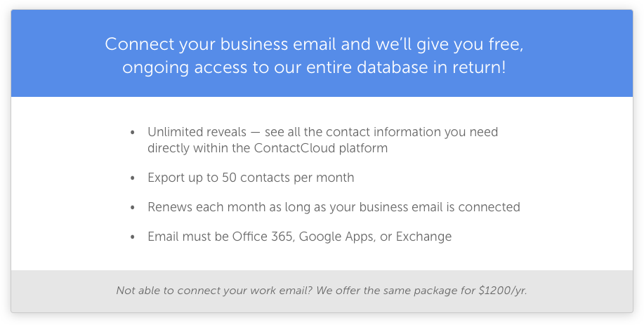This screenshot has height=325, width=644.
Task: Click the 'ongoing access to our entire database' heading line
Action: pyautogui.click(x=314, y=67)
